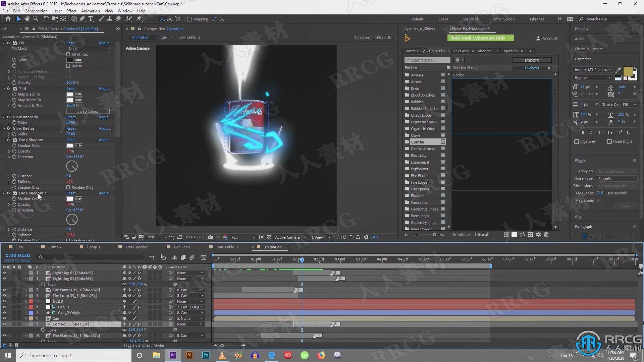Enable the Ligatures checkbox
The height and width of the screenshot is (362, 644).
point(577,141)
